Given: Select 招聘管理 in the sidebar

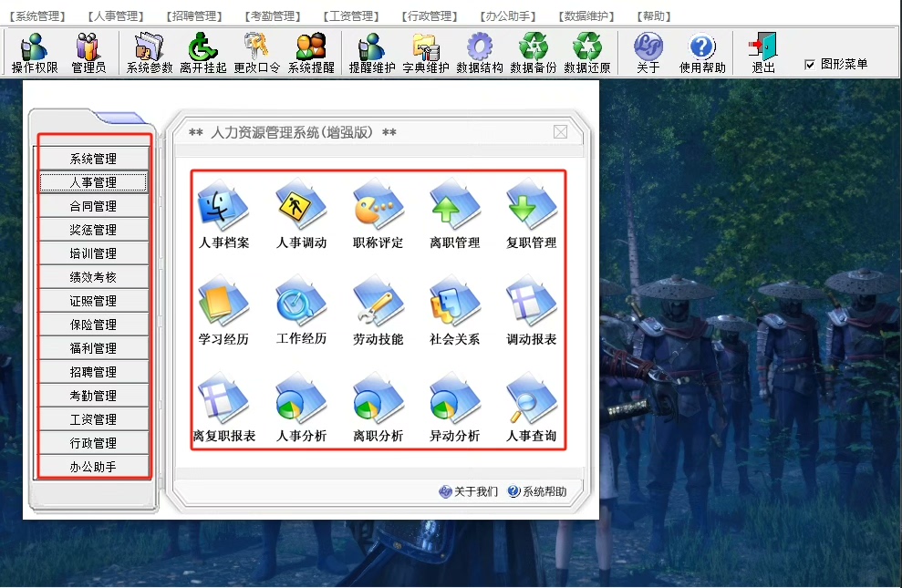Looking at the screenshot, I should point(93,372).
